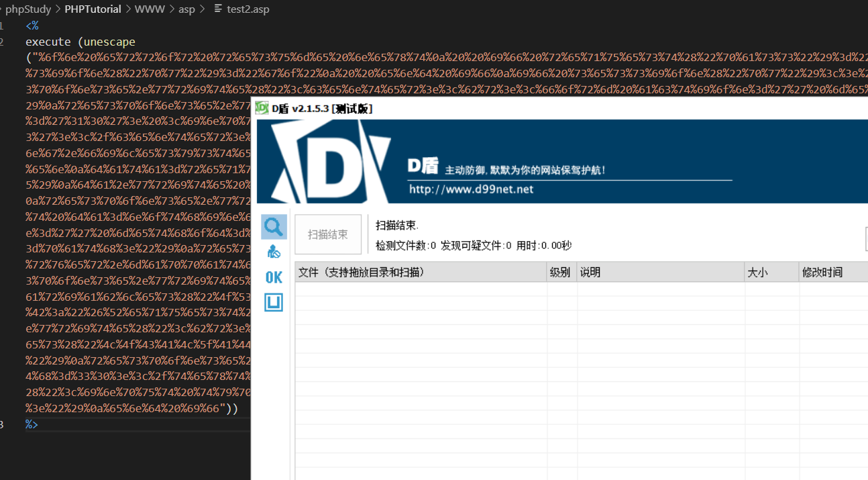
Task: Open PHPTutorial breadcrumb segment
Action: click(93, 9)
